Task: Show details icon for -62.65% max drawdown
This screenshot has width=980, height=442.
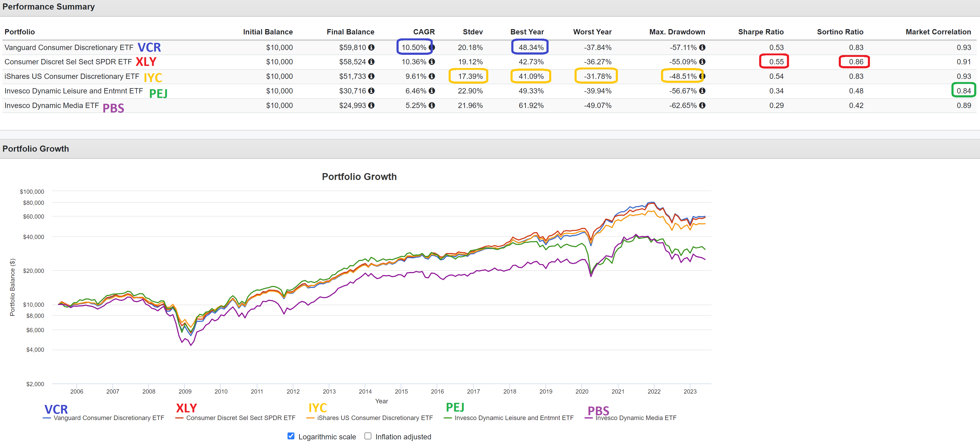Action: [x=702, y=105]
